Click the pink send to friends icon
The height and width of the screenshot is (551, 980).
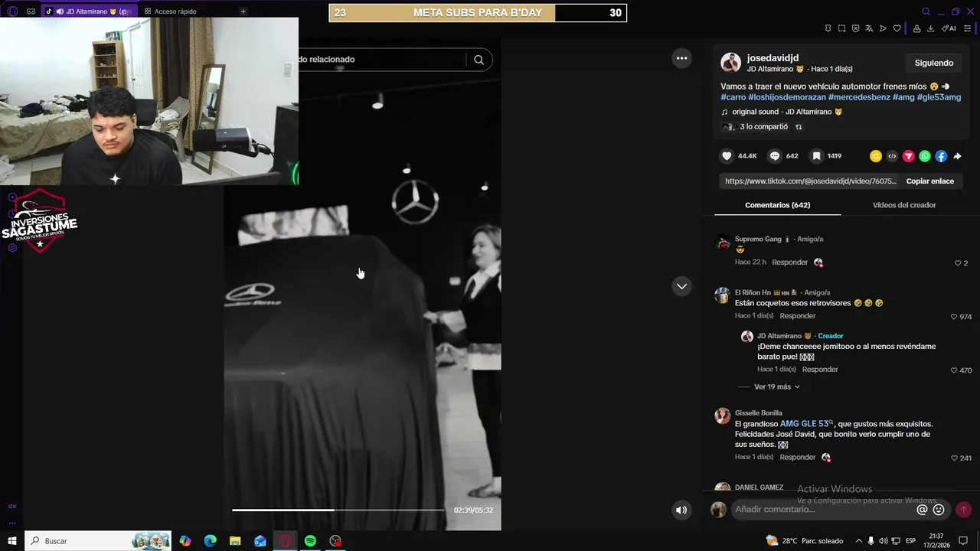[908, 156]
